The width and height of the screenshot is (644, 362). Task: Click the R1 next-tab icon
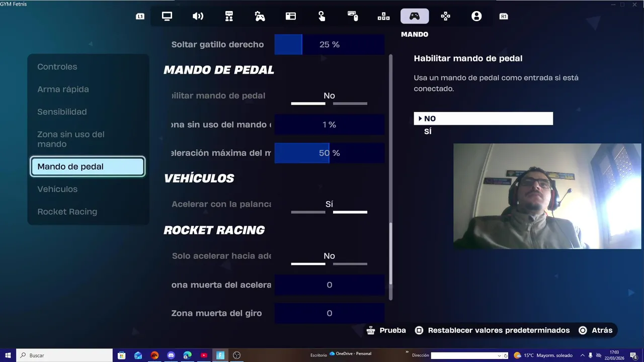pyautogui.click(x=504, y=16)
